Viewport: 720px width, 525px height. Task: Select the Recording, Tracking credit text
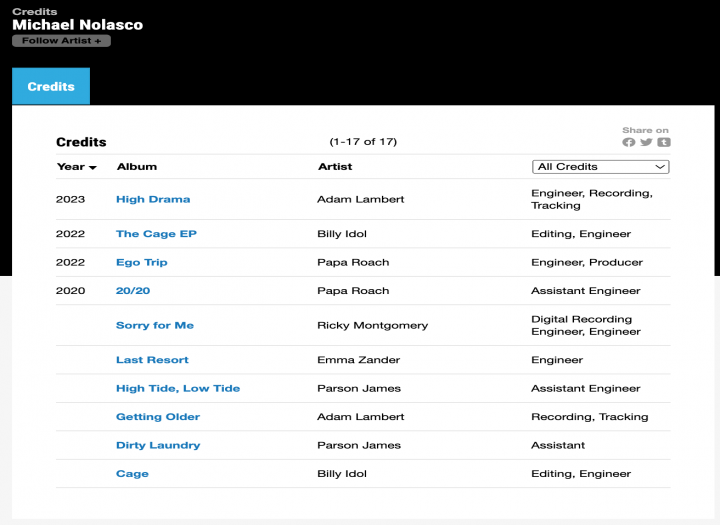point(590,417)
